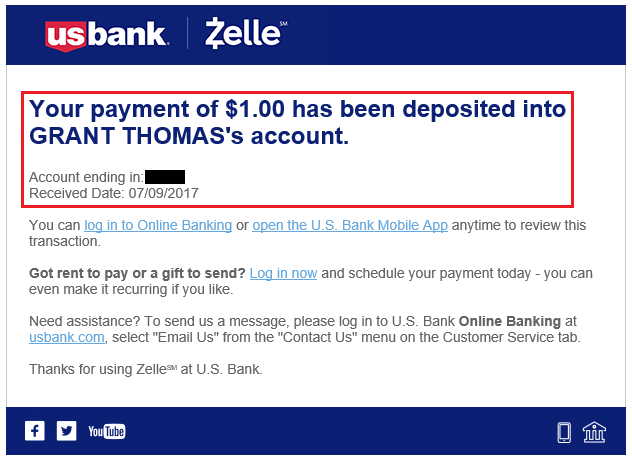Visit the usbank.com link
The width and height of the screenshot is (632, 462).
(67, 337)
